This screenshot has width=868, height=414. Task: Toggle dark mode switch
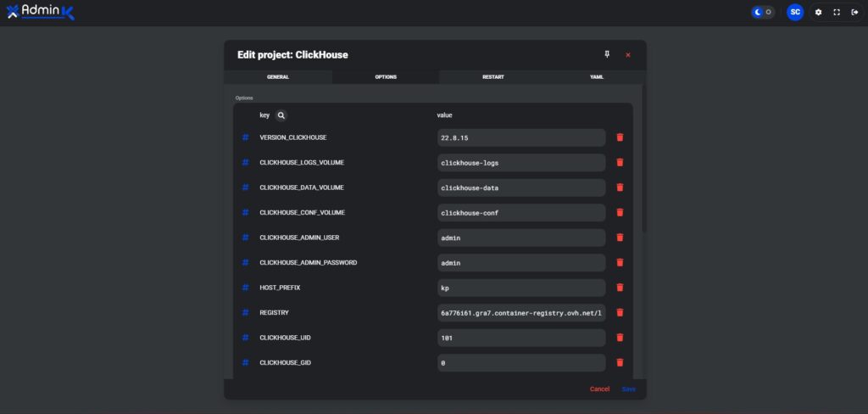pyautogui.click(x=763, y=12)
